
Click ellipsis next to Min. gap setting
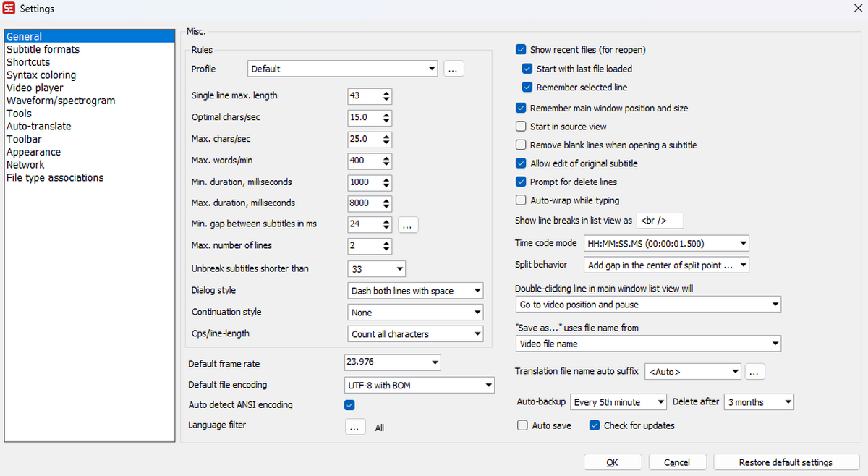point(407,225)
